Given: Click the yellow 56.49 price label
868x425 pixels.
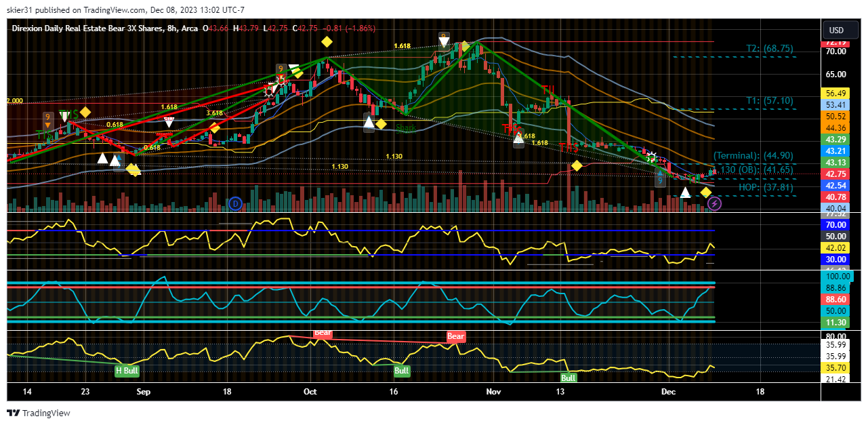Looking at the screenshot, I should (x=836, y=94).
